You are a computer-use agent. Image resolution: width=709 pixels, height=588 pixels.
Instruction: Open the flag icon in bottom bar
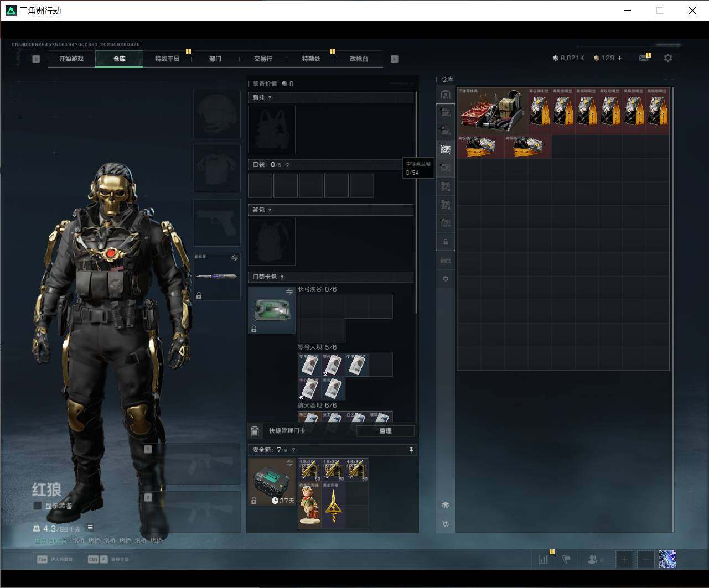pos(566,560)
